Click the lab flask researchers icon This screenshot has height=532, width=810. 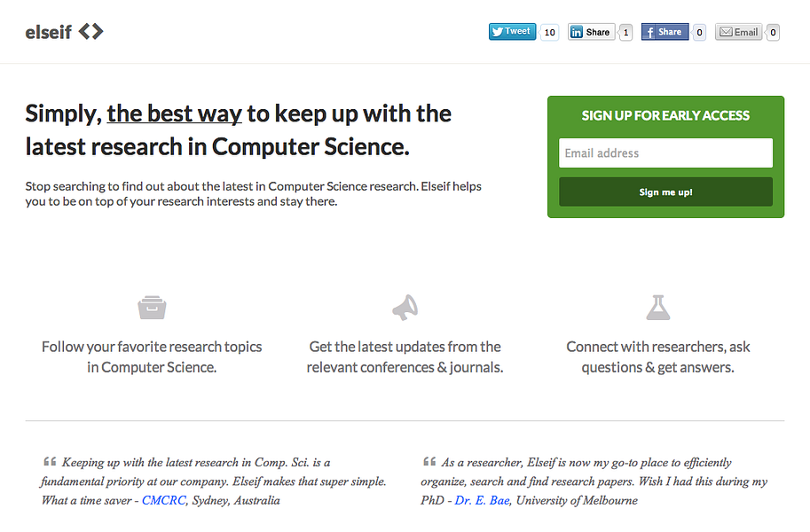pos(657,308)
